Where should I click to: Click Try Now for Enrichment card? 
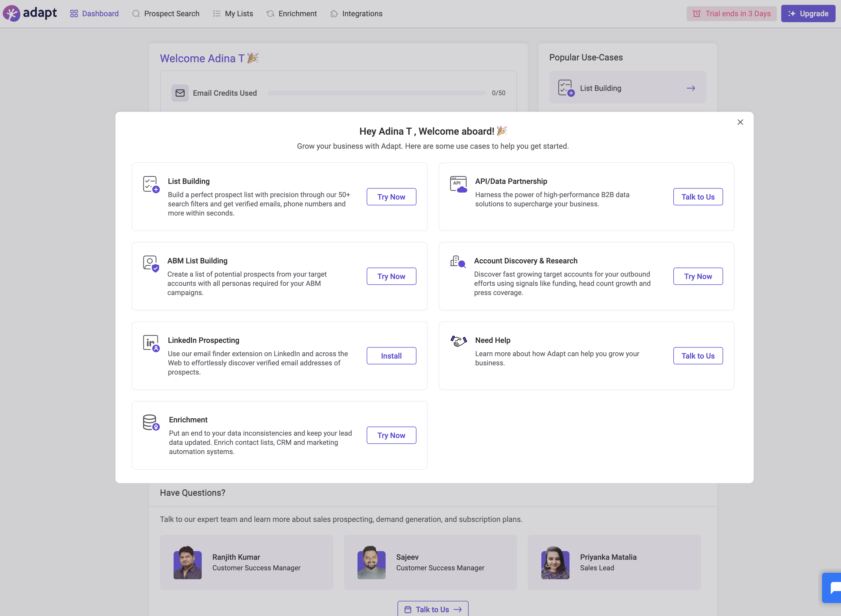[x=391, y=435]
